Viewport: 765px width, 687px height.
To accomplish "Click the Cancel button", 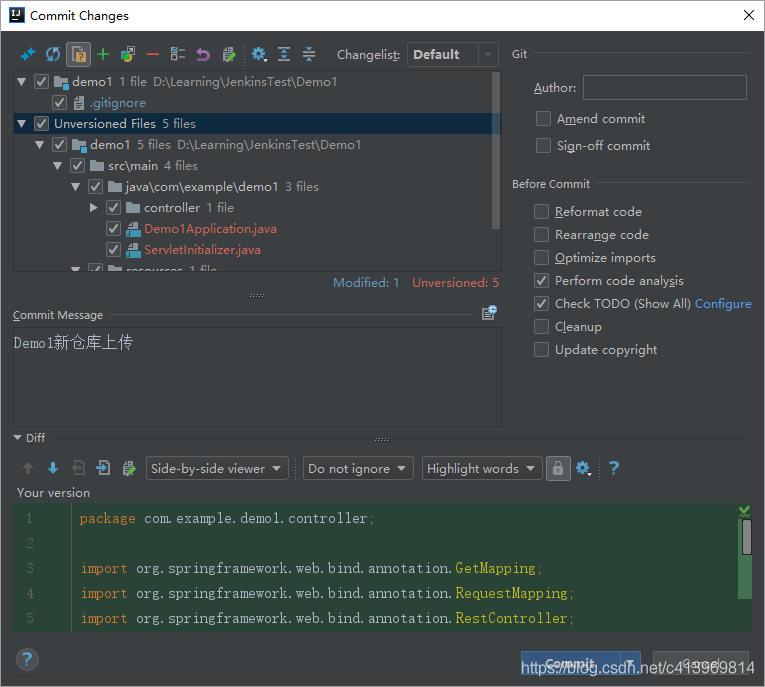I will coord(701,663).
